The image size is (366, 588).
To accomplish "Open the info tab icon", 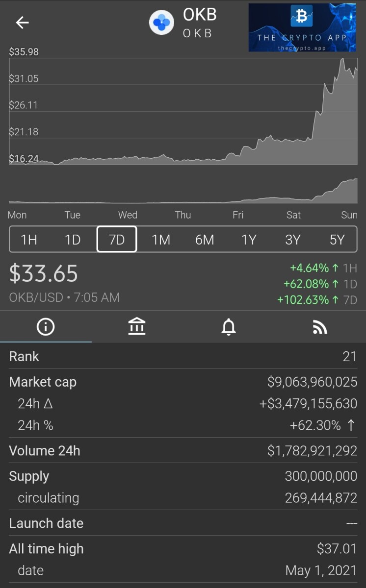I will click(46, 327).
